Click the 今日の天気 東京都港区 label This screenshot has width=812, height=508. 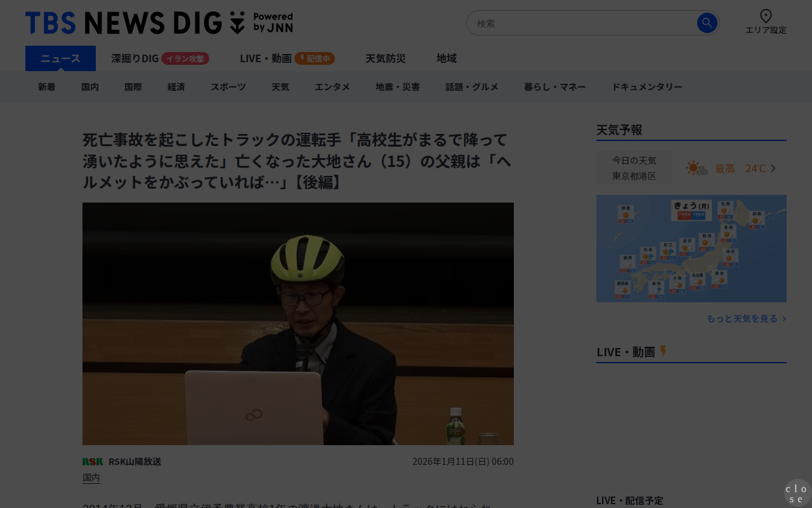634,168
